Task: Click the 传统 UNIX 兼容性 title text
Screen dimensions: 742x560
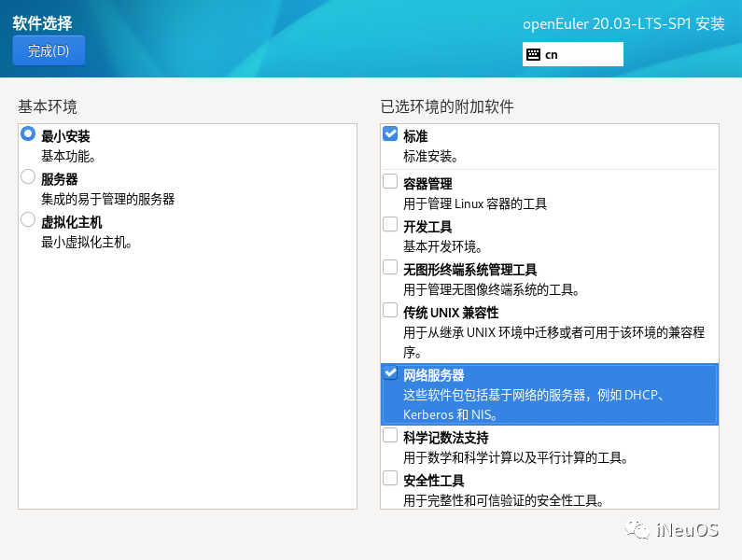Action: click(x=451, y=313)
